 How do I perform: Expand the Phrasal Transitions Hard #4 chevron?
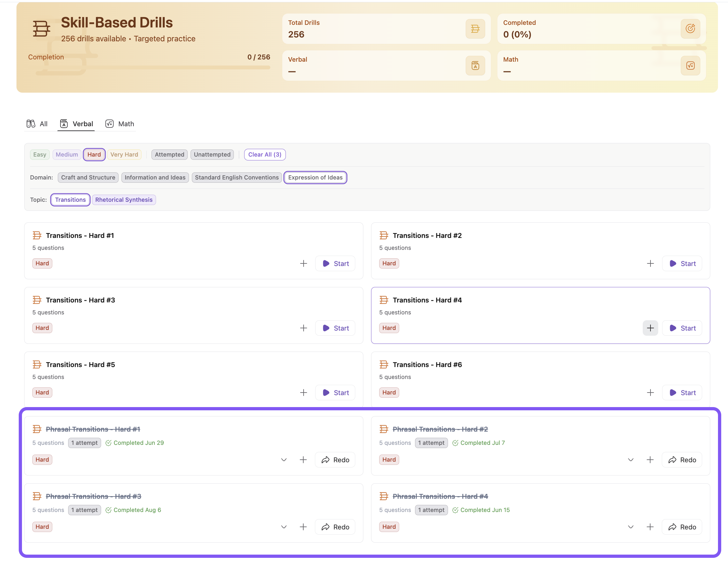click(x=630, y=527)
